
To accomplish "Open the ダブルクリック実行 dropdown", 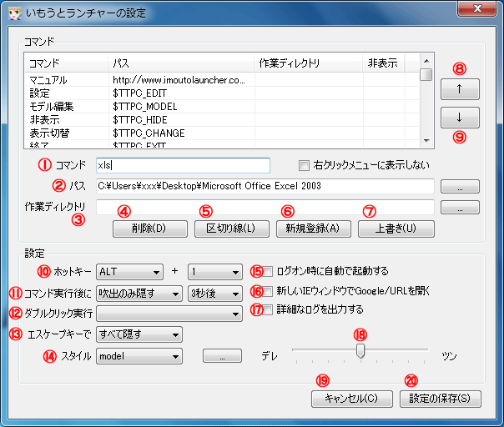I will click(x=169, y=314).
